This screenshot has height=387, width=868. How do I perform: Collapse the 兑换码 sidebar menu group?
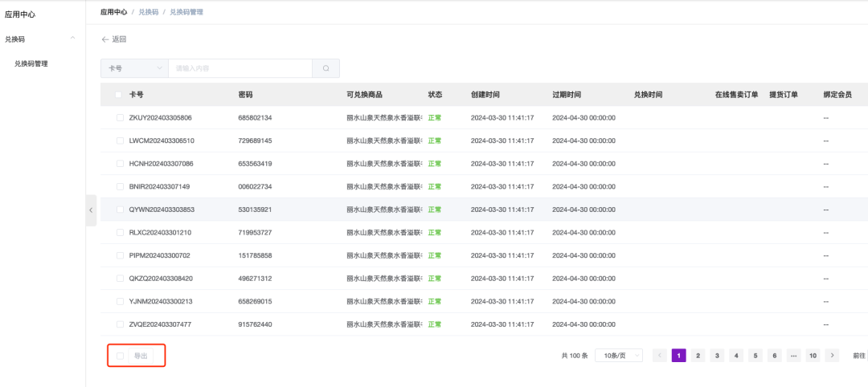(x=72, y=38)
